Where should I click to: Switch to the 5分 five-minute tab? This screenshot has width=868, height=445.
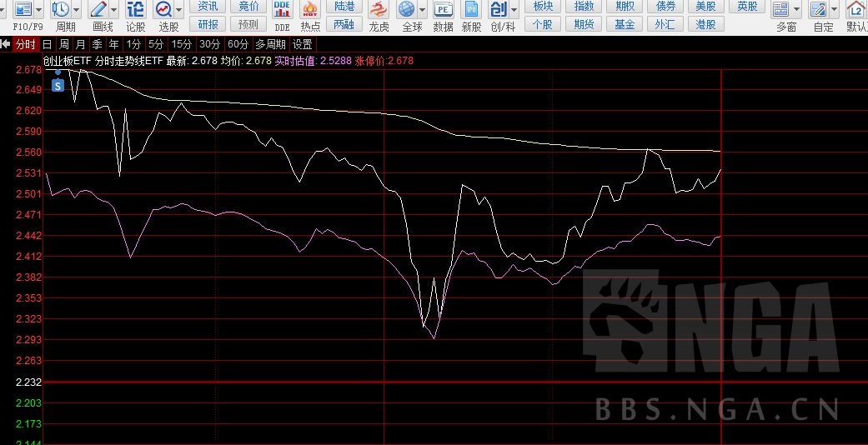(x=156, y=44)
